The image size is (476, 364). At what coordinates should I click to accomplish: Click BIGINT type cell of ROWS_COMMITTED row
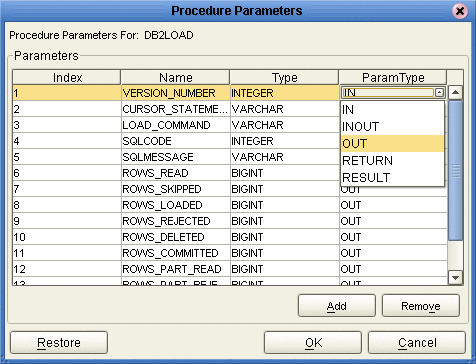pos(285,253)
